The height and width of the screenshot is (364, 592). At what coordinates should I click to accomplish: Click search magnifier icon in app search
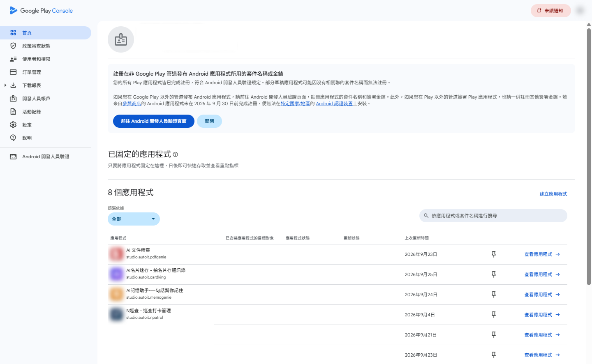(426, 216)
